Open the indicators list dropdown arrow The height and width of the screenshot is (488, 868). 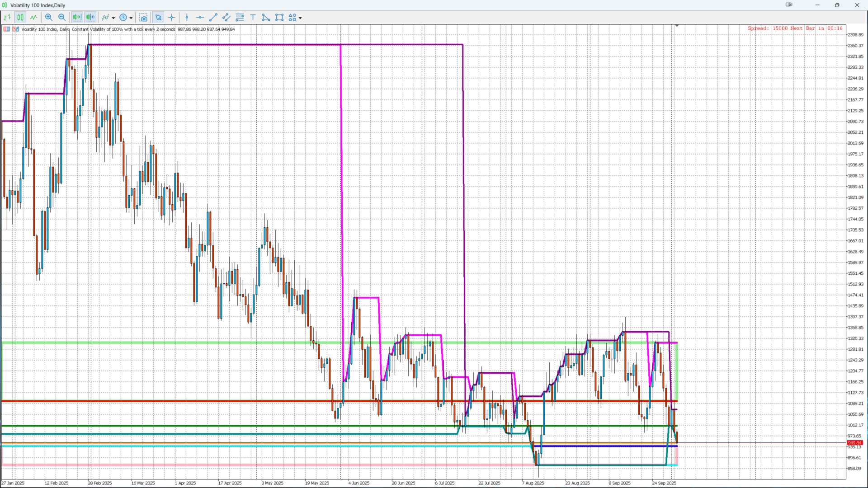coord(113,18)
